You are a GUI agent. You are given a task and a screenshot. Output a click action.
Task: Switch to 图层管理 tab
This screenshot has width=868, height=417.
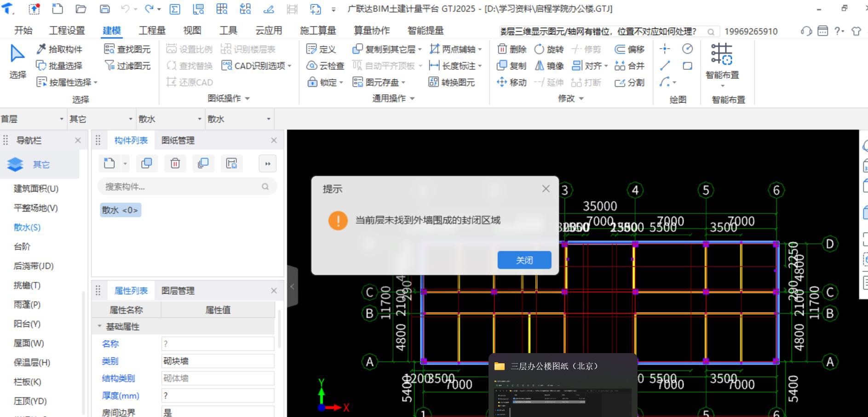click(178, 291)
